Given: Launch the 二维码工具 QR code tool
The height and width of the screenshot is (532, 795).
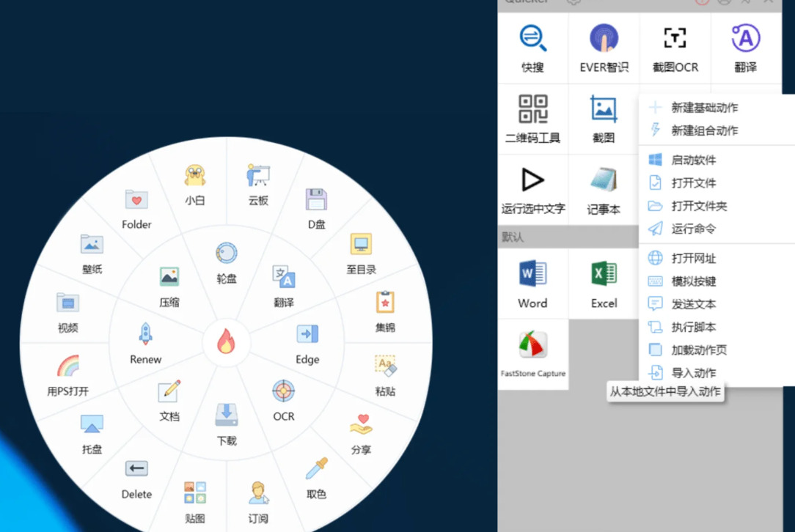Looking at the screenshot, I should click(532, 119).
